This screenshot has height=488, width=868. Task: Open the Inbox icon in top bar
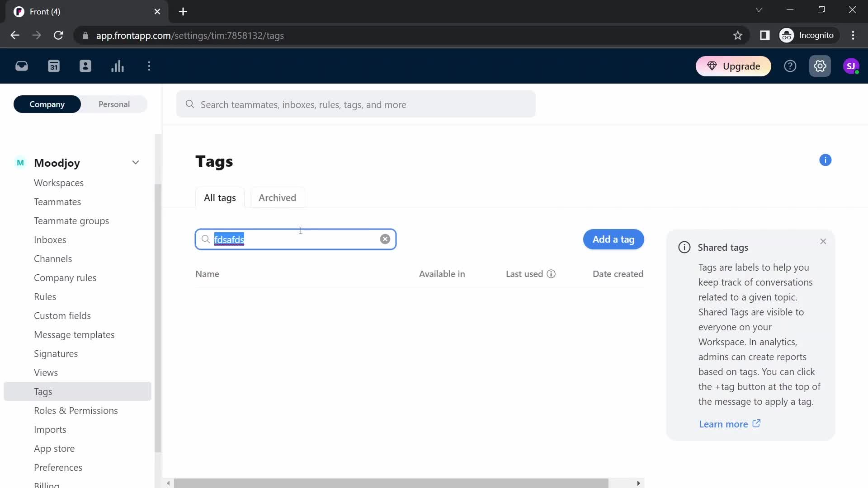(x=22, y=66)
